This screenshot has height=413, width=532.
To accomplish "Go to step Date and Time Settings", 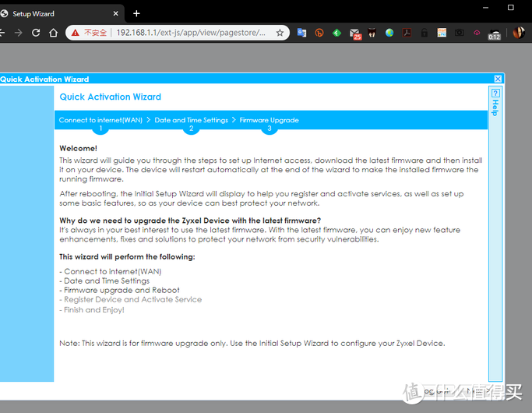I will click(x=192, y=120).
